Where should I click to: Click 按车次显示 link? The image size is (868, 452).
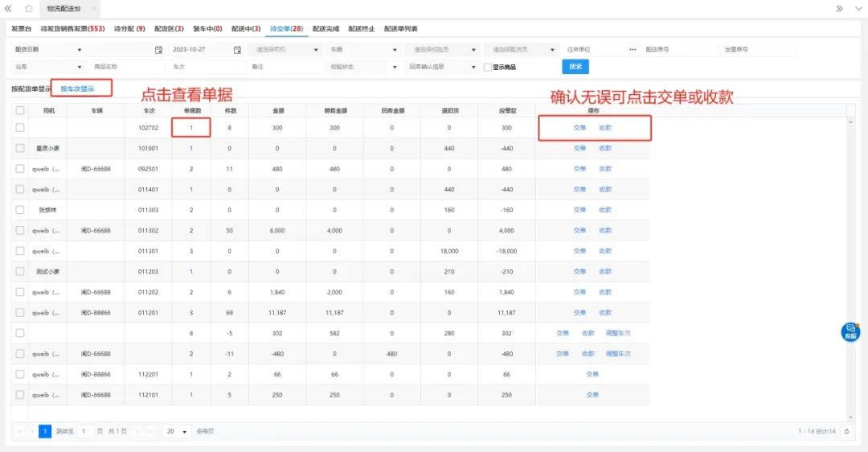(78, 88)
